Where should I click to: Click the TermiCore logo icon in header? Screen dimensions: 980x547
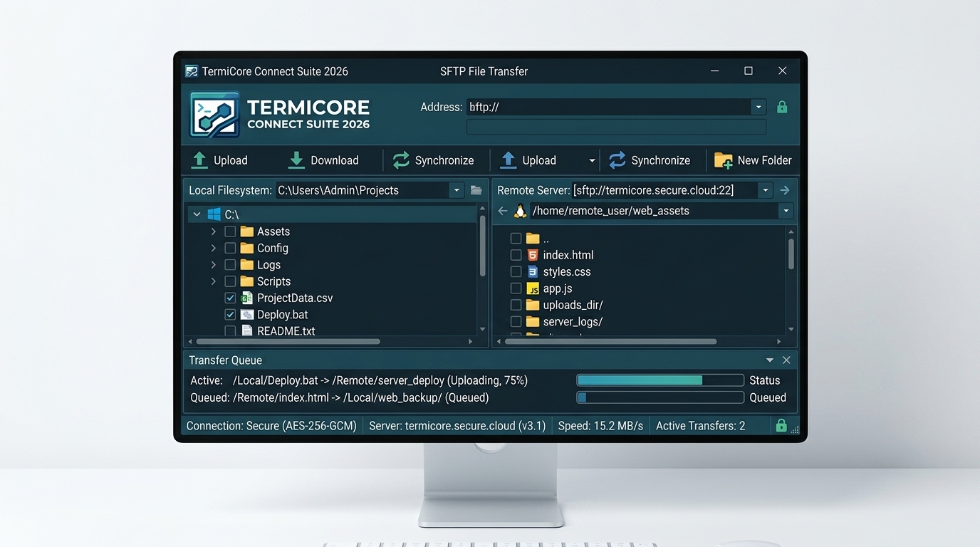point(214,115)
